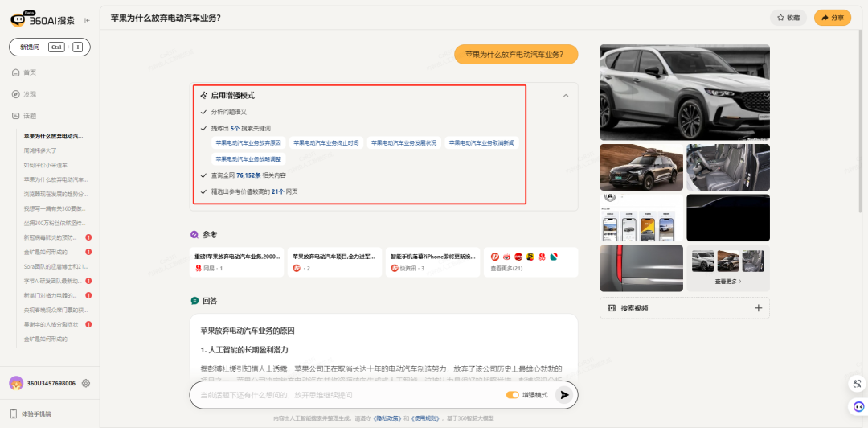The width and height of the screenshot is (868, 428).
Task: Click the plus icon beside 搜索视频
Action: point(758,308)
